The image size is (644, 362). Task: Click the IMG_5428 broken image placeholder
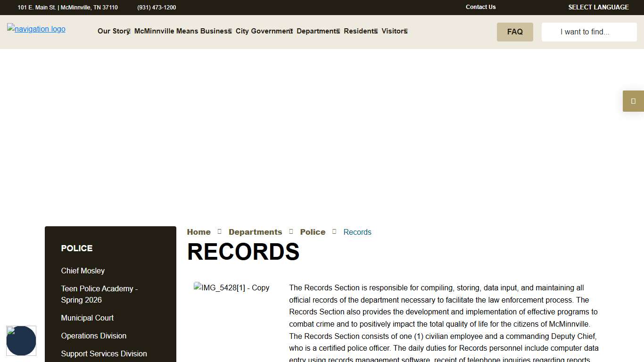point(231,288)
